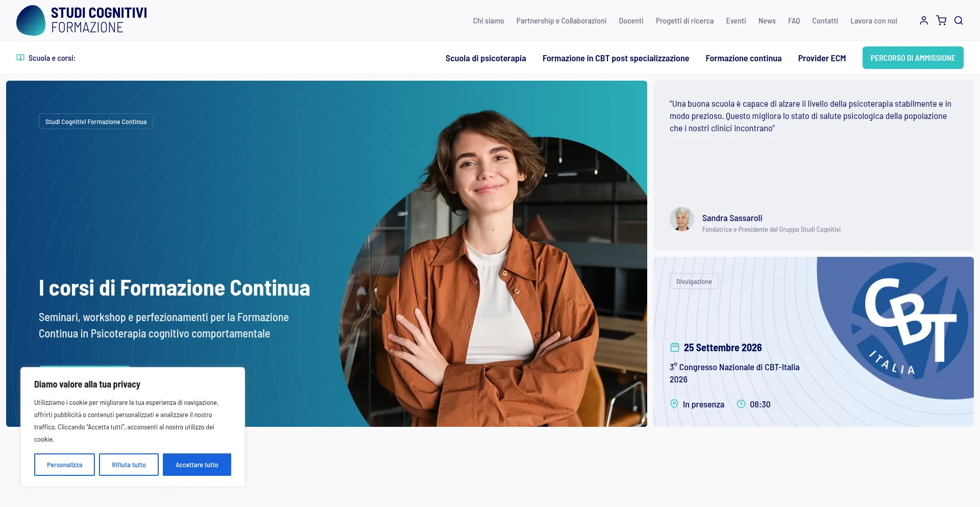Reject all cookies with Rifiuta tutto
The width and height of the screenshot is (980, 507).
tap(129, 465)
